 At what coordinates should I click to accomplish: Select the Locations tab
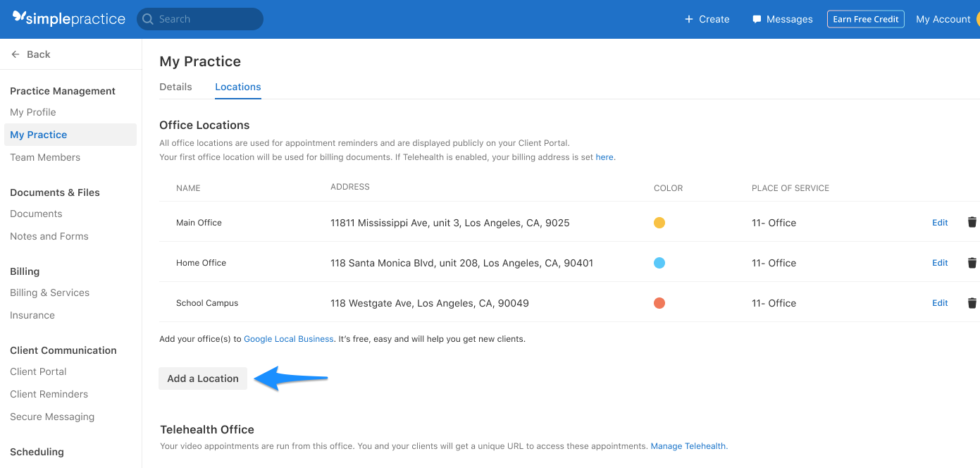237,86
